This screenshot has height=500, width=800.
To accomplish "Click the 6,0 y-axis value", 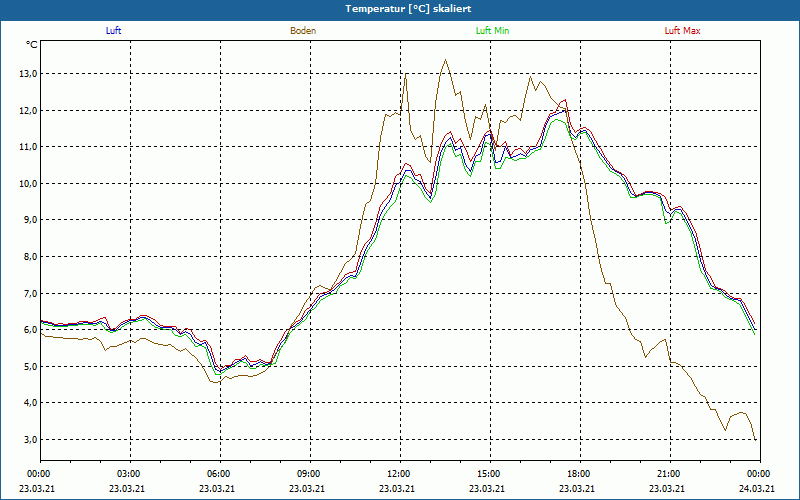I will (x=30, y=330).
